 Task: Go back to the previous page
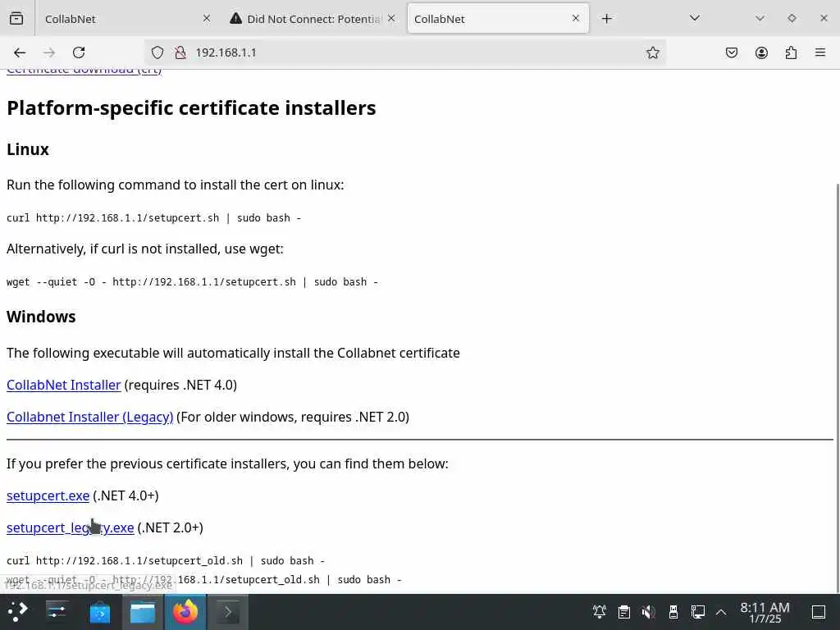(x=20, y=52)
